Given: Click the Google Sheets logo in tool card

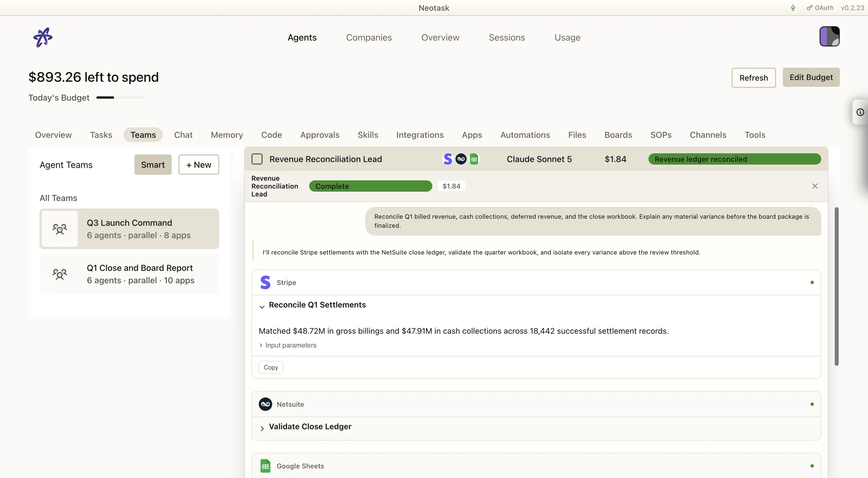Looking at the screenshot, I should coord(265,466).
